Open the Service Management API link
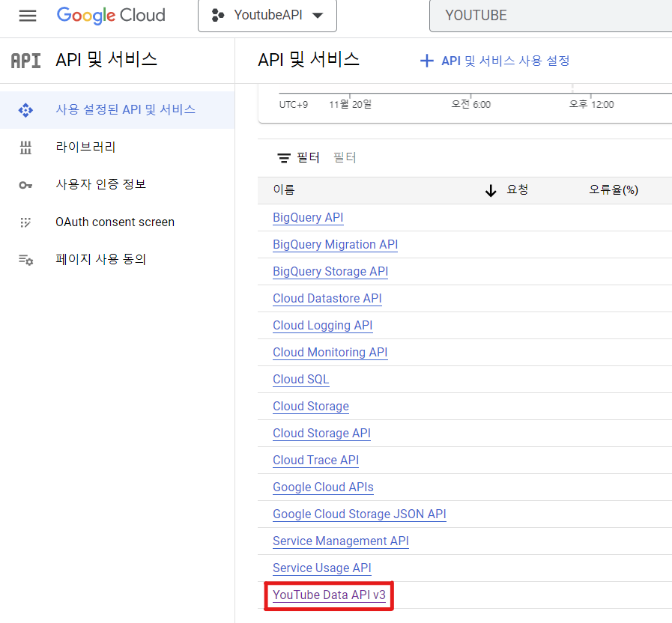This screenshot has width=672, height=623. (341, 541)
